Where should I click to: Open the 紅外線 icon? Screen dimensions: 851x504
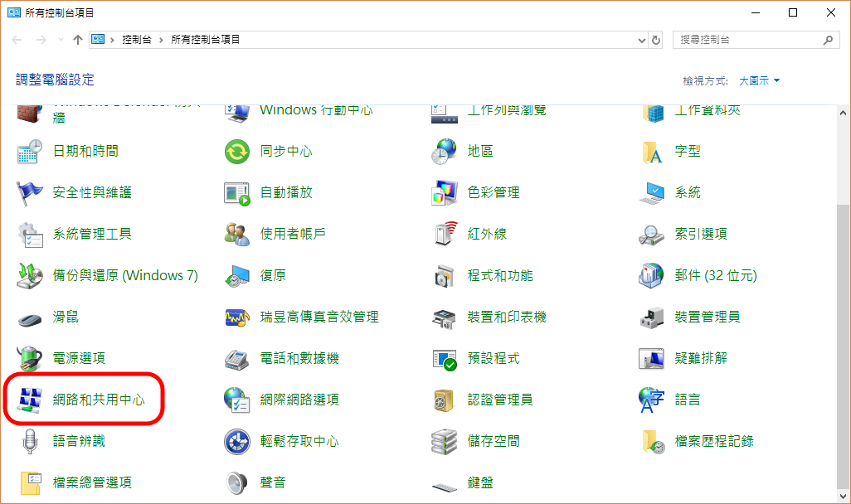[445, 234]
